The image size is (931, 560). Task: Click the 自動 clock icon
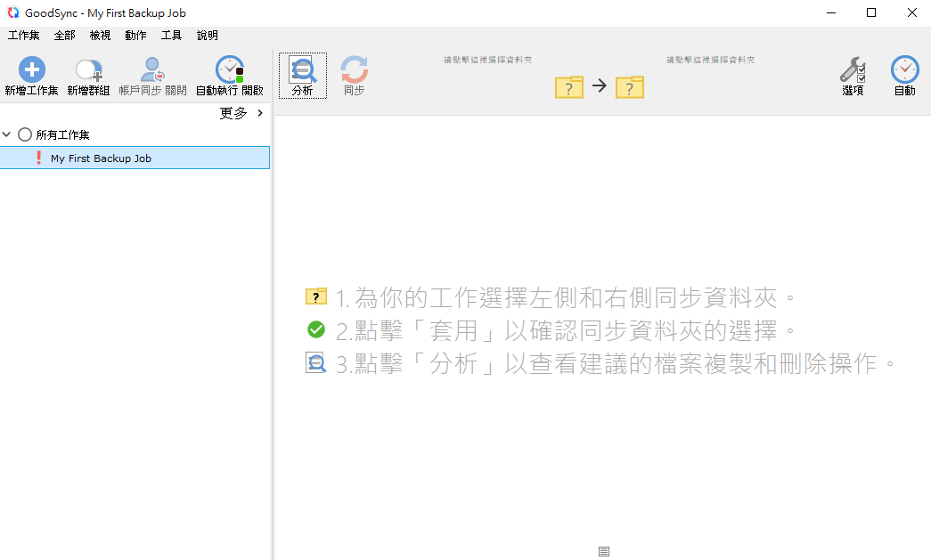coord(904,69)
